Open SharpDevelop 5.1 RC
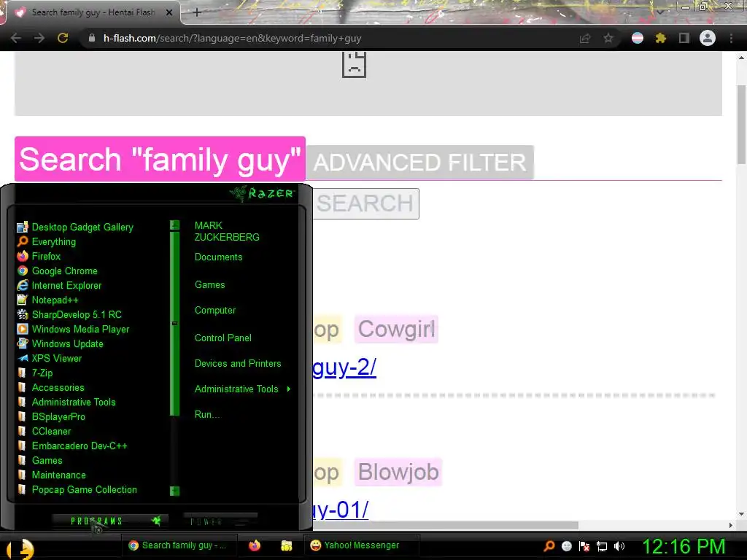 (x=69, y=314)
